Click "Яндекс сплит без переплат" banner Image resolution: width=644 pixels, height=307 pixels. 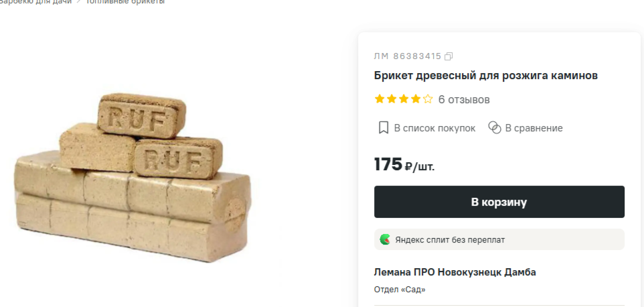[499, 239]
